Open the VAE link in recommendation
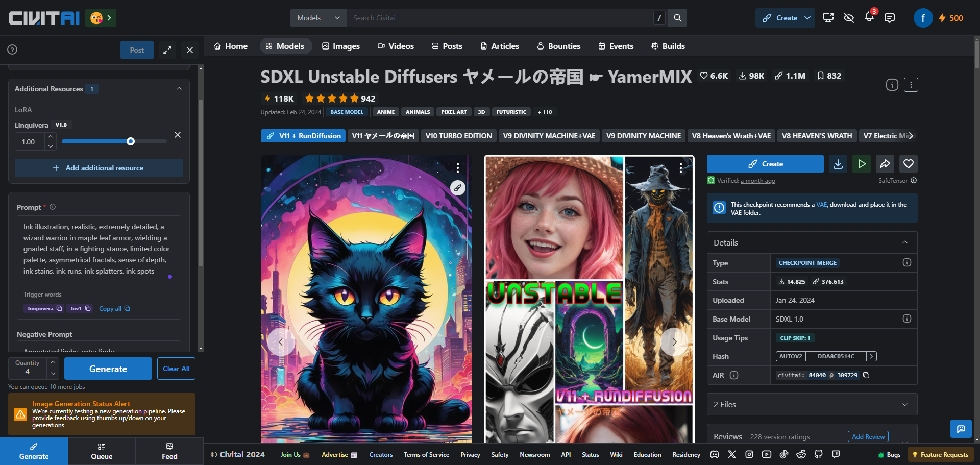This screenshot has height=465, width=980. pyautogui.click(x=821, y=204)
